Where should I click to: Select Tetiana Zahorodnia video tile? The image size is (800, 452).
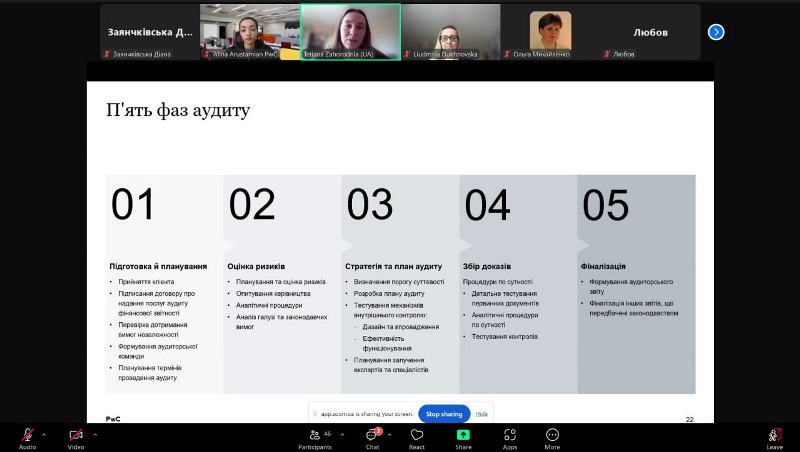coord(351,32)
